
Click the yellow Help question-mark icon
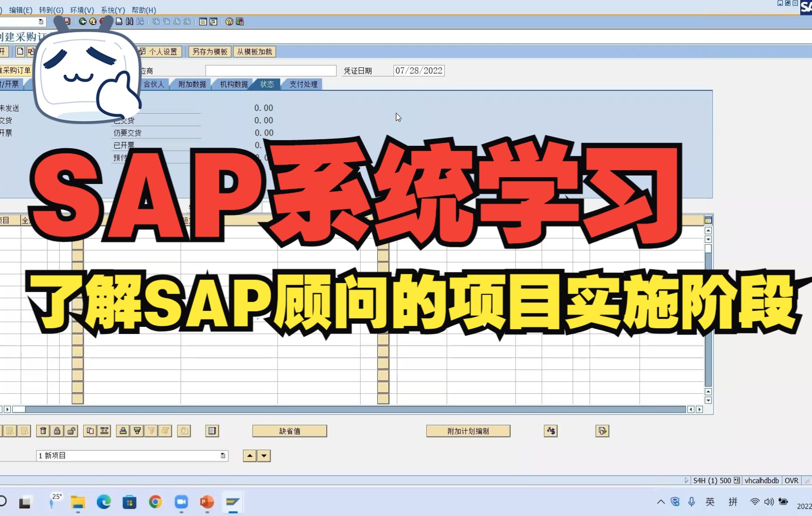click(229, 22)
